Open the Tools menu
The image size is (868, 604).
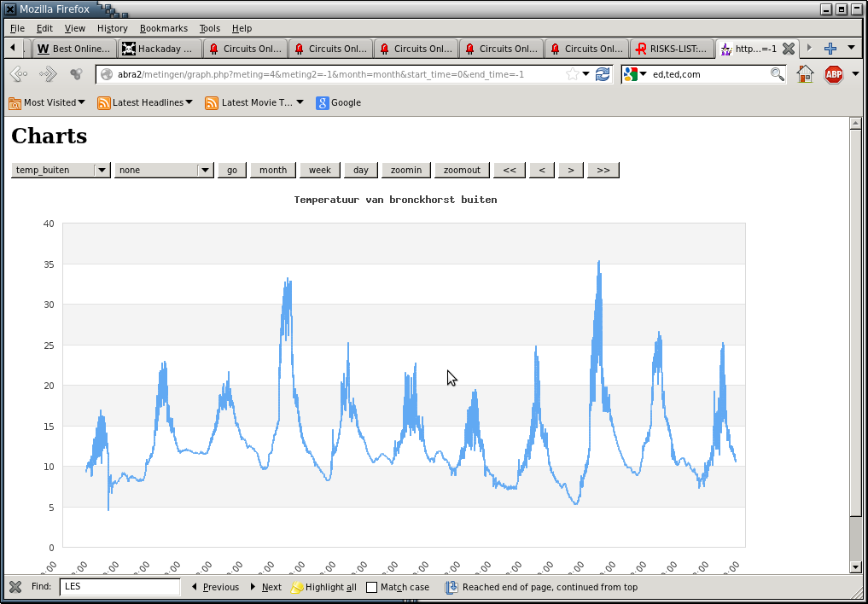click(x=210, y=28)
